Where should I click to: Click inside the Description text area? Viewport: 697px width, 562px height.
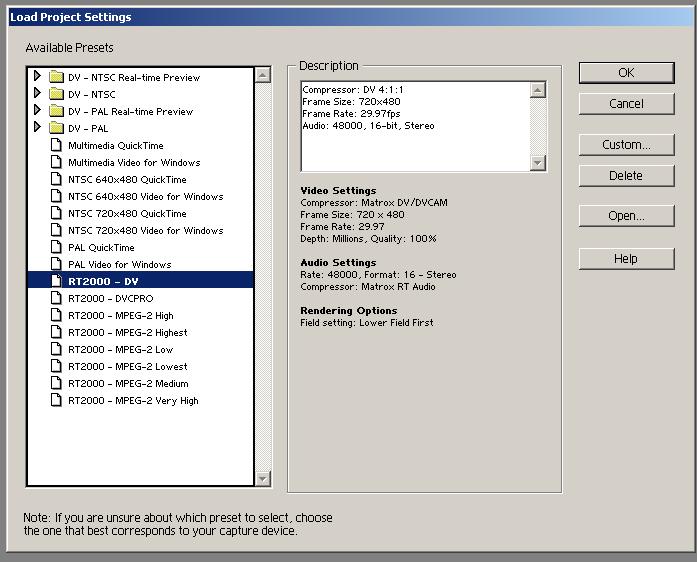(414, 126)
